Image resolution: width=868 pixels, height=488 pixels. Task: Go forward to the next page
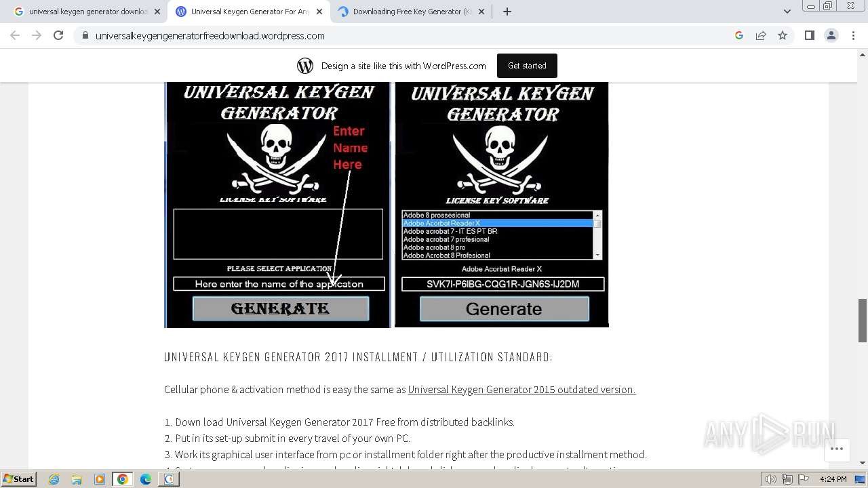coord(37,35)
